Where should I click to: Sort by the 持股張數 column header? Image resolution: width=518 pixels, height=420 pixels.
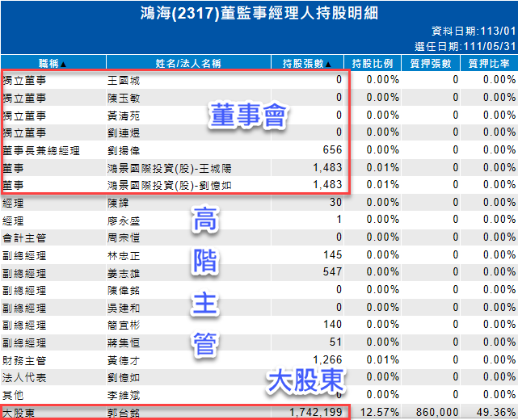(307, 63)
